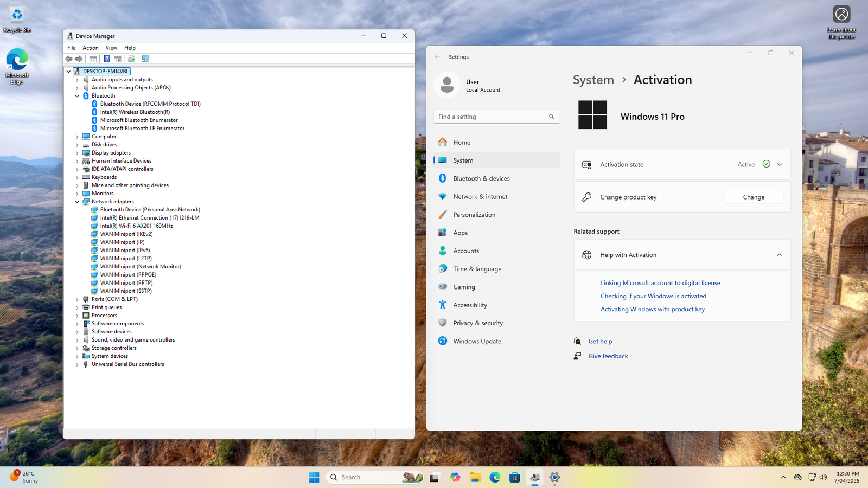868x488 pixels.
Task: Collapse the Network adapters category
Action: coord(77,202)
